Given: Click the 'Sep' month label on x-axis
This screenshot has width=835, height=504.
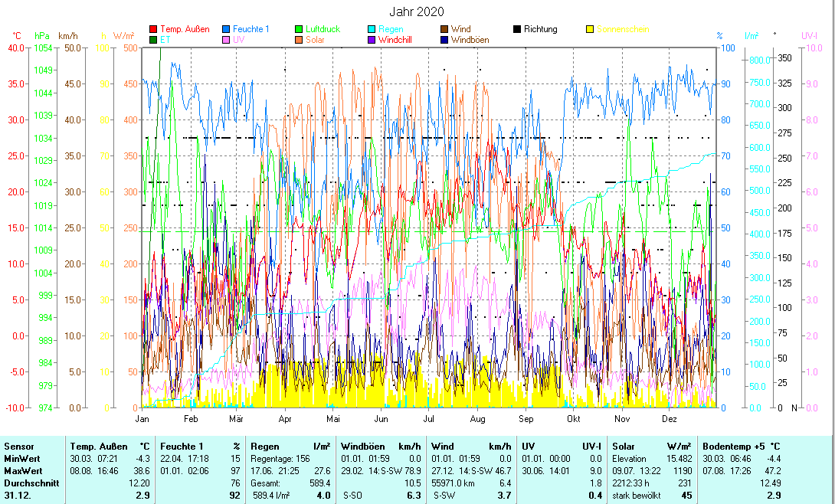Looking at the screenshot, I should pyautogui.click(x=526, y=420).
